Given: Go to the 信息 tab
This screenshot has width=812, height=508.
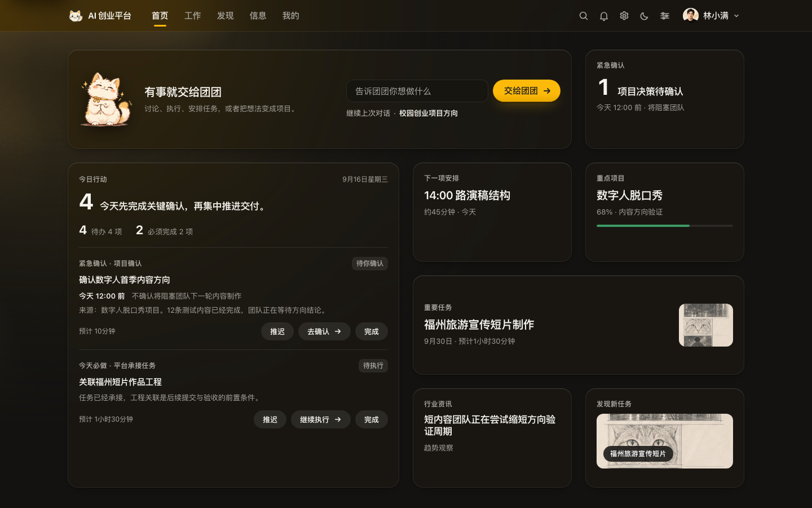Looking at the screenshot, I should (x=258, y=16).
